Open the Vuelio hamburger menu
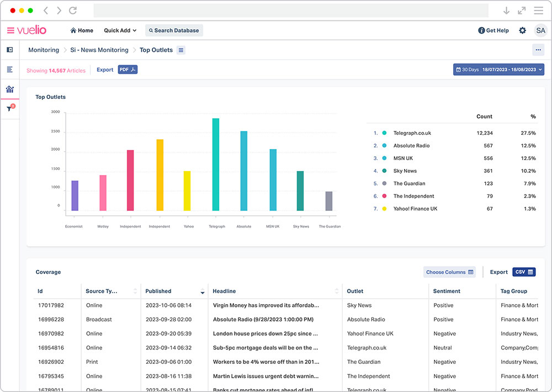Screen dimensions: 552x392 pyautogui.click(x=10, y=30)
